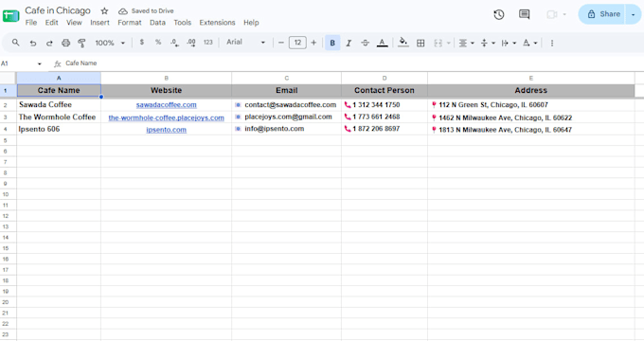644x341 pixels.
Task: Open the Arial font family dropdown
Action: [245, 42]
